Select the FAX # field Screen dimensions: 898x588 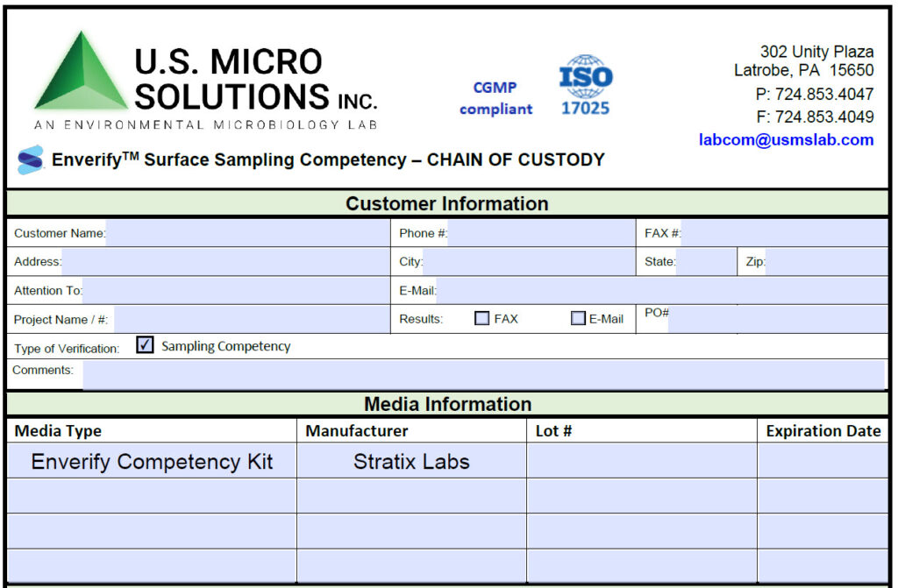tap(782, 233)
